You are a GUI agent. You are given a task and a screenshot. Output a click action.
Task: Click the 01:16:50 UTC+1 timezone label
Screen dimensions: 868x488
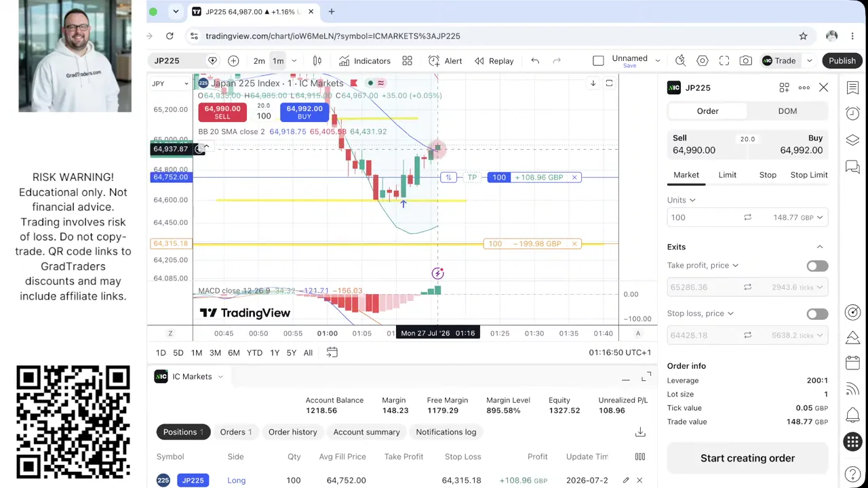click(x=620, y=352)
